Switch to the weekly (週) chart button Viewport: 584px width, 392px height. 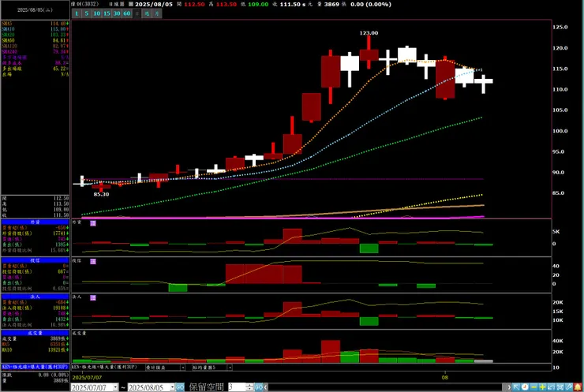click(x=147, y=13)
